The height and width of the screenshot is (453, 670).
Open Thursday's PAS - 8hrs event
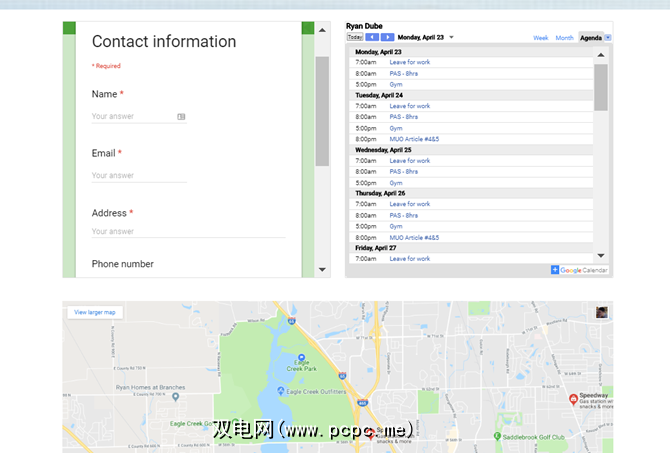pos(403,215)
